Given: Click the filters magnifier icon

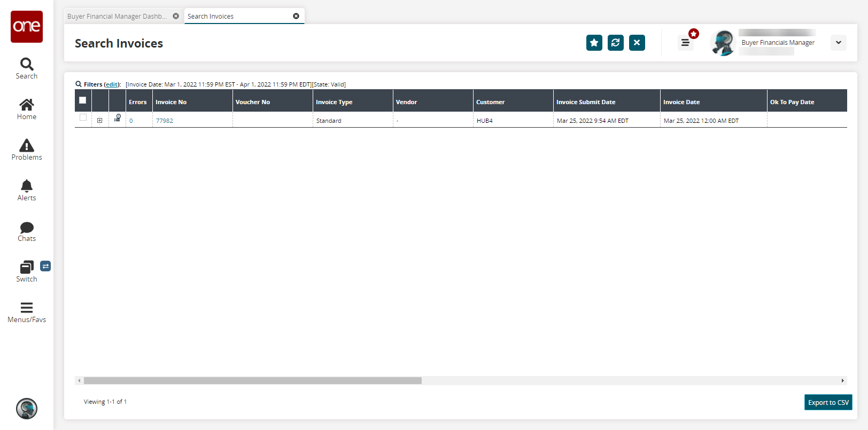Looking at the screenshot, I should [x=79, y=84].
